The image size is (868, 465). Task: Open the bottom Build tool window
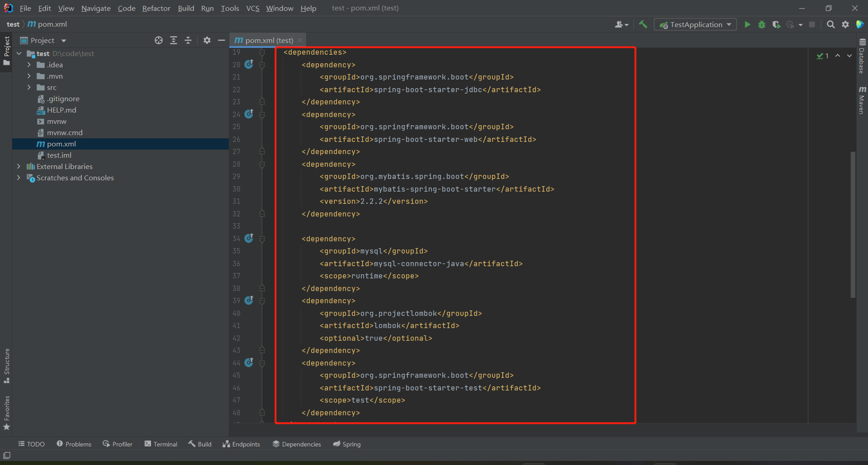tap(200, 444)
